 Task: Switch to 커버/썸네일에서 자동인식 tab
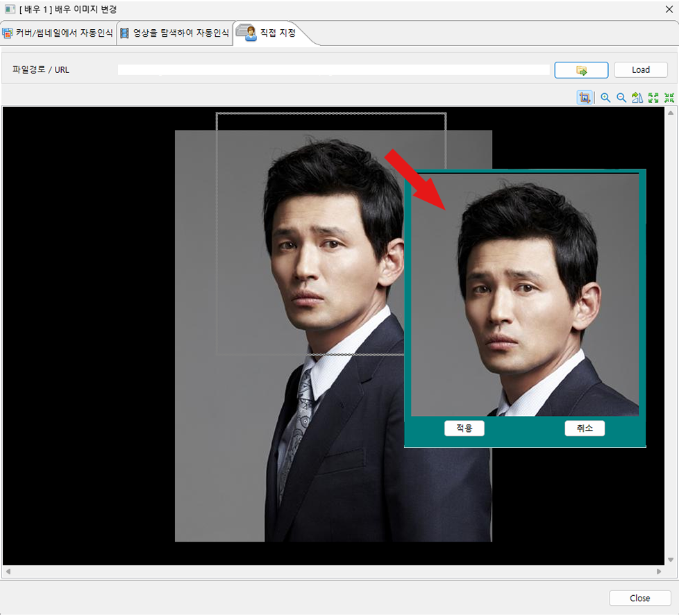click(x=58, y=33)
